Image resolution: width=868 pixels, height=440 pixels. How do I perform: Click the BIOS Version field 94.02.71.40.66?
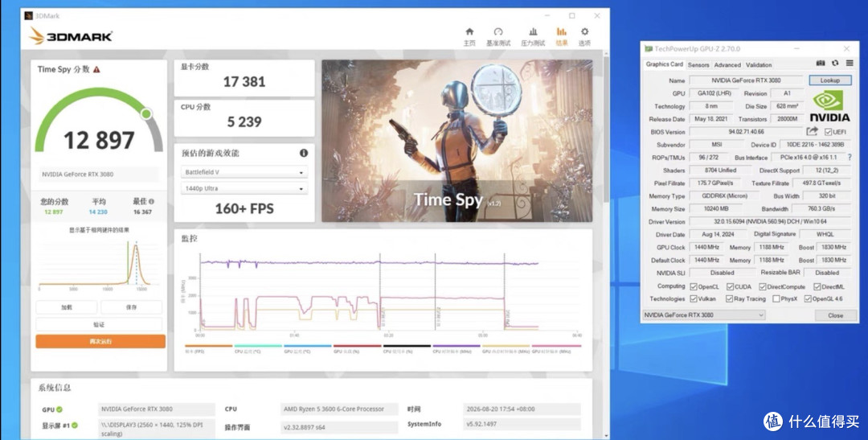pyautogui.click(x=746, y=132)
